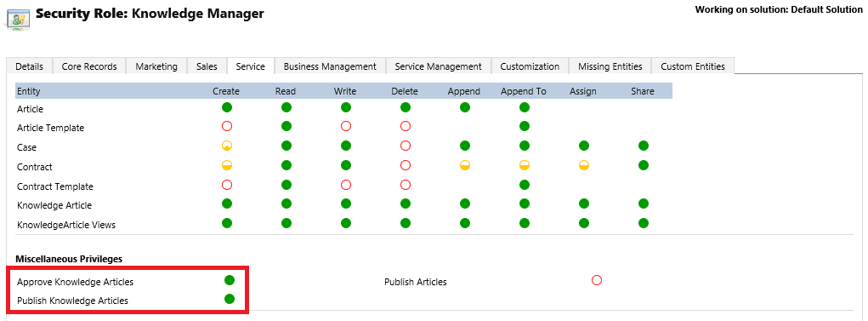Change Article Template Delete privilege level
This screenshot has height=321, width=868.
tap(406, 126)
